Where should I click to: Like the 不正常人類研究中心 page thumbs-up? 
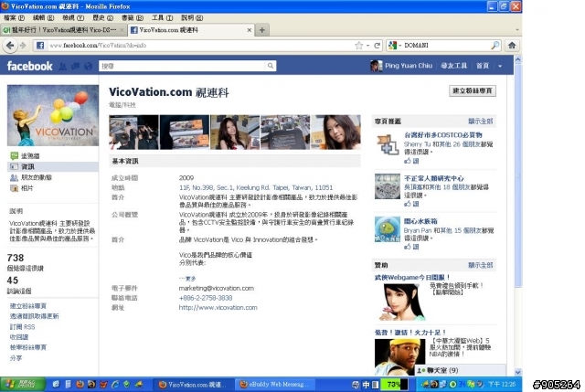pyautogui.click(x=411, y=204)
